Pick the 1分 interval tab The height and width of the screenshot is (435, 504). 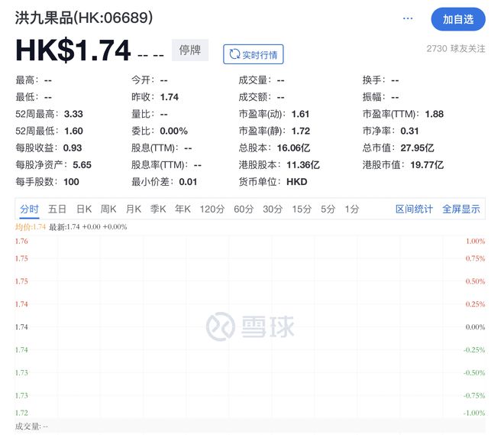pyautogui.click(x=351, y=209)
